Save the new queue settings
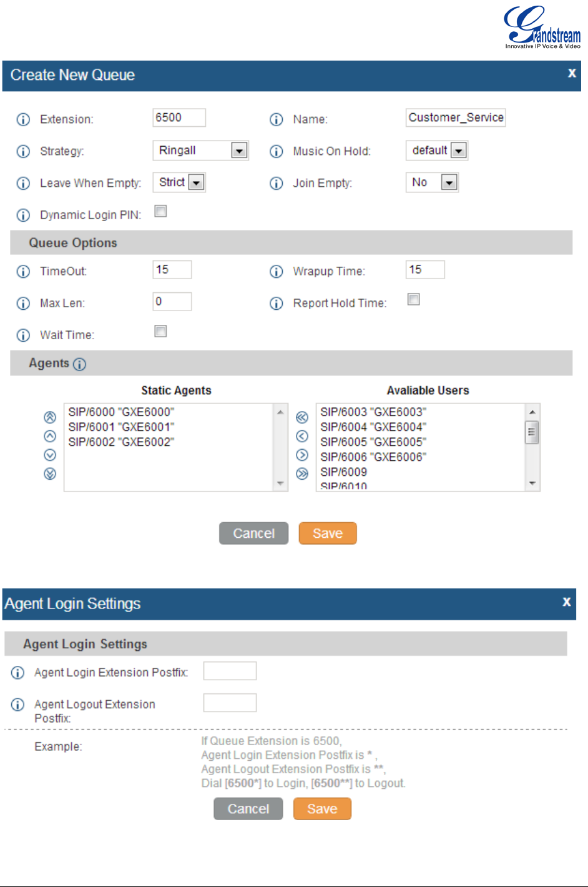588x887 pixels. click(x=328, y=533)
